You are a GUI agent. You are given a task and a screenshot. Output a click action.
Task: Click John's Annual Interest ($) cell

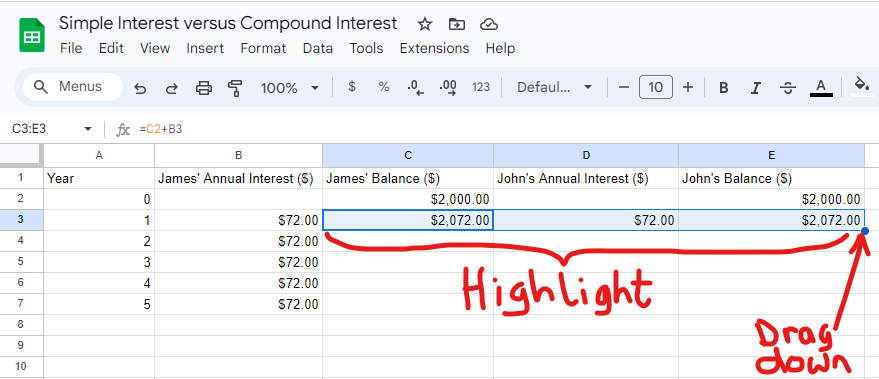tap(586, 178)
